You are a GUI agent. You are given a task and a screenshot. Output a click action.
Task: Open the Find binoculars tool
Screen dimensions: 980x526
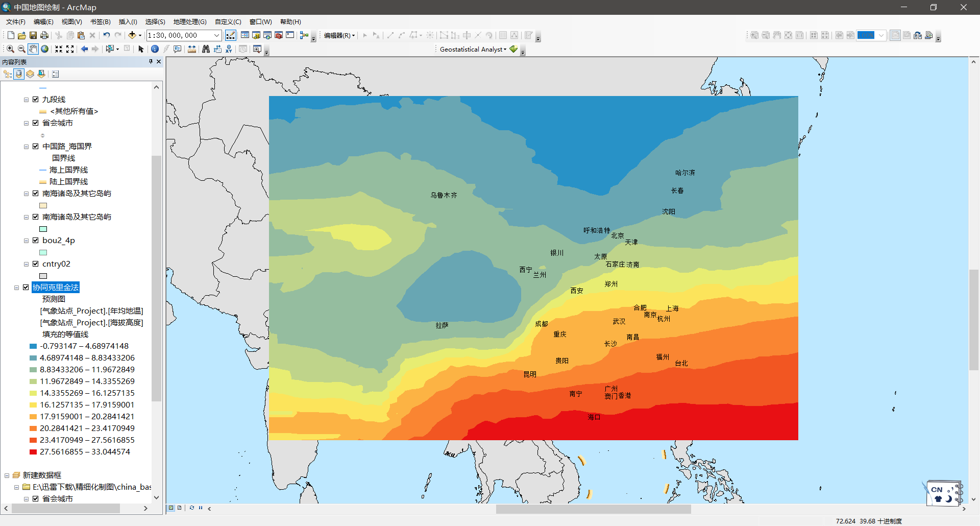click(x=206, y=49)
